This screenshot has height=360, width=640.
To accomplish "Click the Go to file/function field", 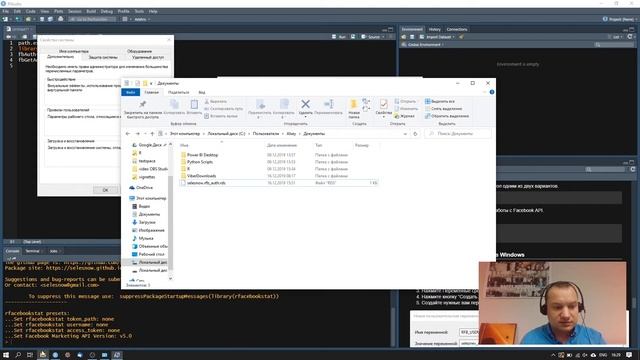I will pyautogui.click(x=92, y=19).
